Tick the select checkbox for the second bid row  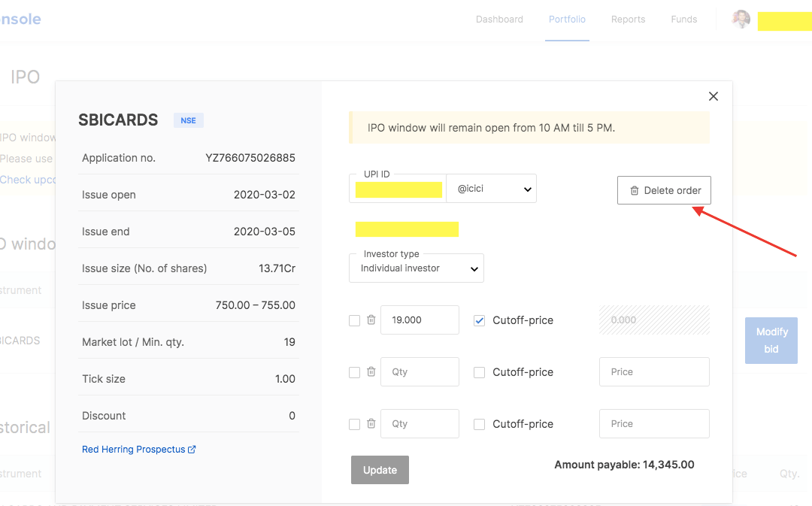pyautogui.click(x=354, y=372)
